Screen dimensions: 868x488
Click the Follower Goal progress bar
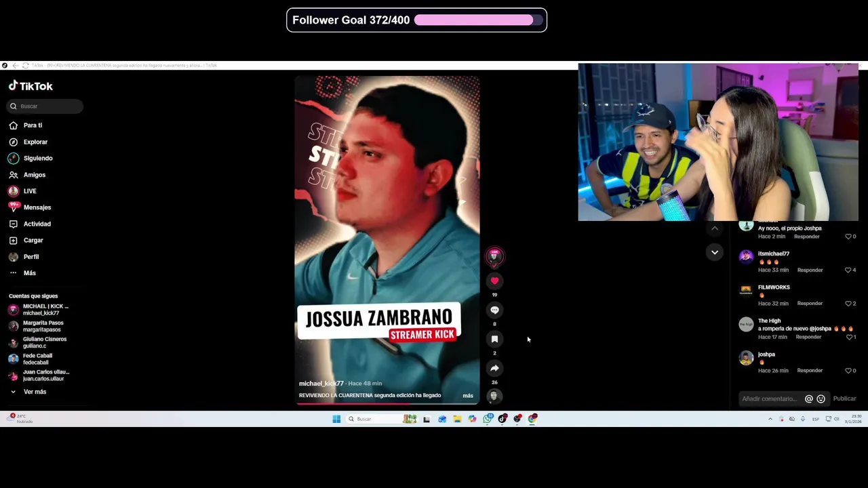pos(479,20)
